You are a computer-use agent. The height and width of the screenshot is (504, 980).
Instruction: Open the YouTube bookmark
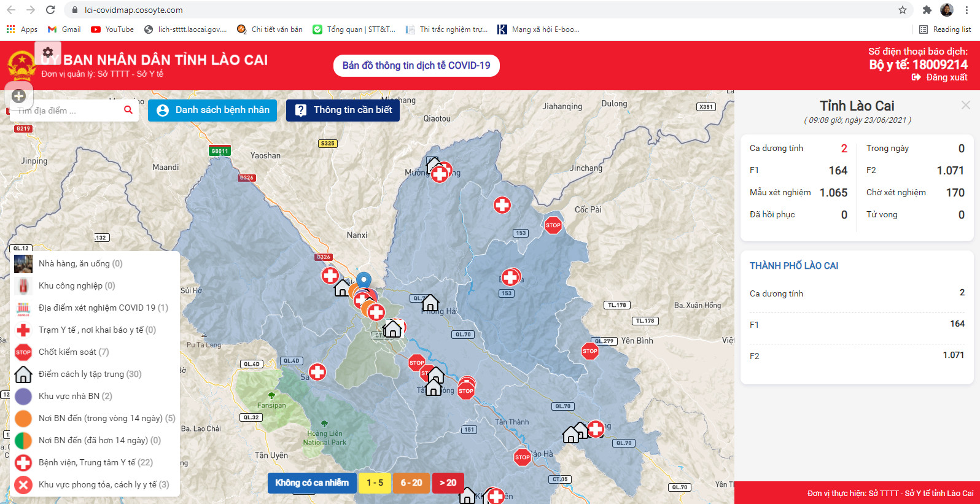(x=112, y=29)
